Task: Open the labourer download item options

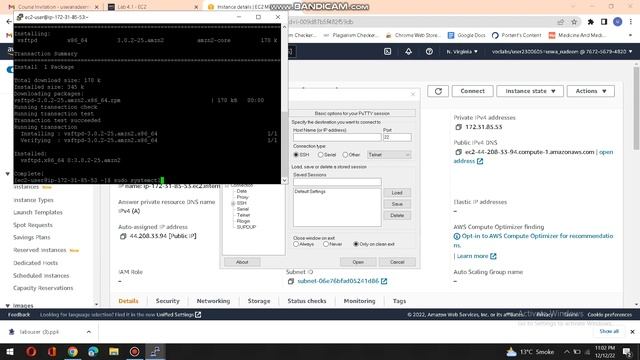Action: coord(89,332)
